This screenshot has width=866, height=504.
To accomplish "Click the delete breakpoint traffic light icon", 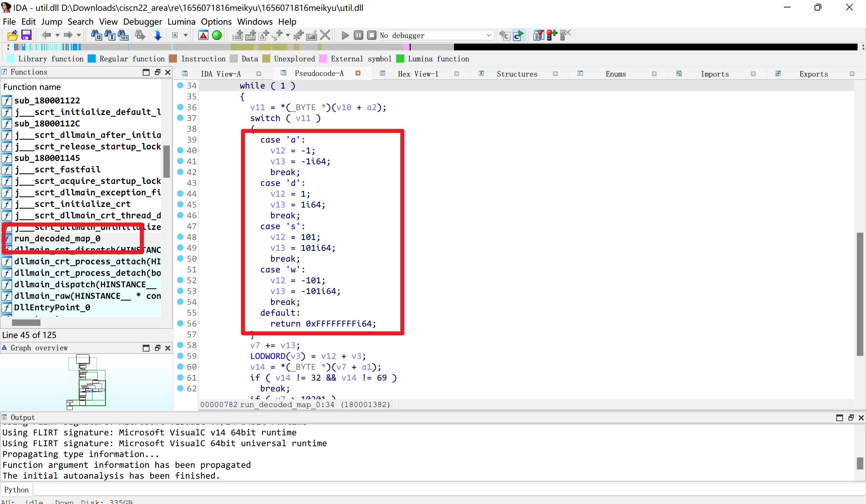I will click(x=565, y=35).
